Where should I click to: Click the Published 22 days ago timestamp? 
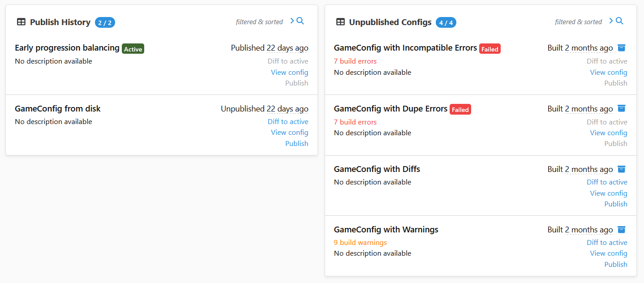(x=269, y=47)
